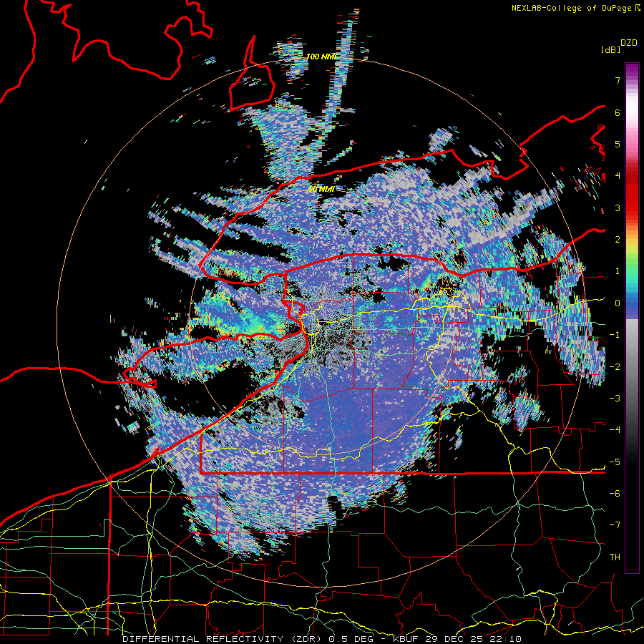Screen dimensions: 644x644
Task: Click the '1' value on the color scale
Action: [618, 271]
